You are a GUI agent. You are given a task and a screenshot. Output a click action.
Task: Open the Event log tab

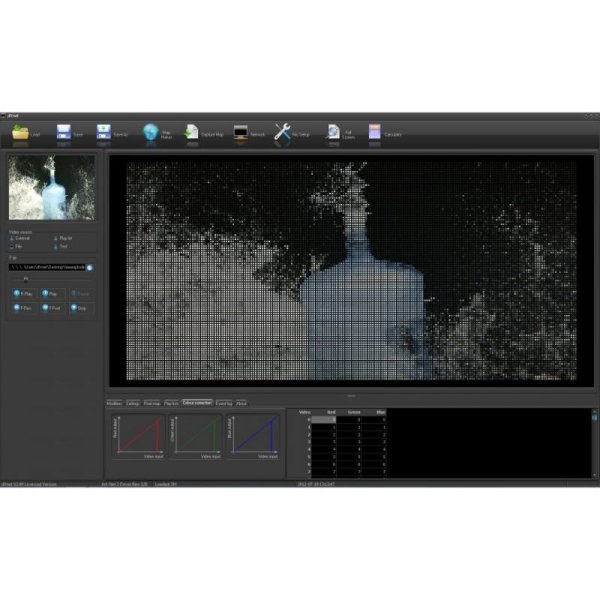(x=224, y=403)
